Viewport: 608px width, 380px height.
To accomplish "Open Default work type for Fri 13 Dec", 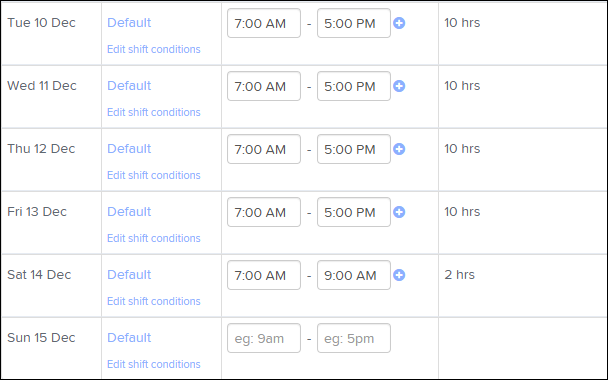I will tap(129, 212).
